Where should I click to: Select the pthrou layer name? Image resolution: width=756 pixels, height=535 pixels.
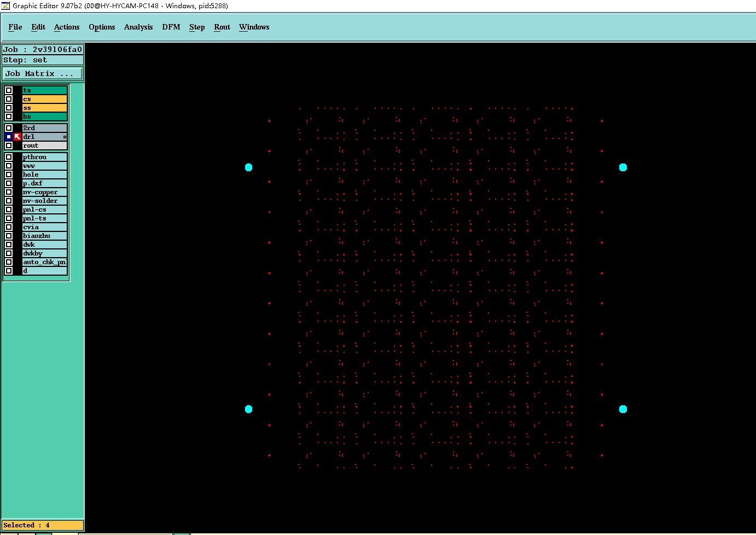pos(45,157)
